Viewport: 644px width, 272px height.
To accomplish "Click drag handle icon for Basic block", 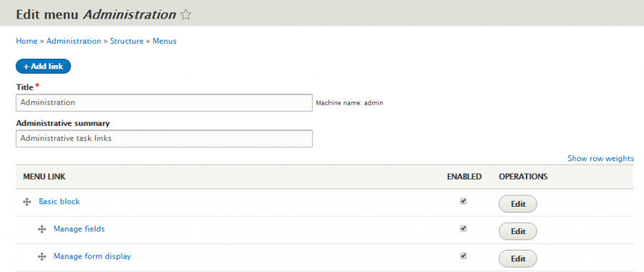I will (27, 202).
